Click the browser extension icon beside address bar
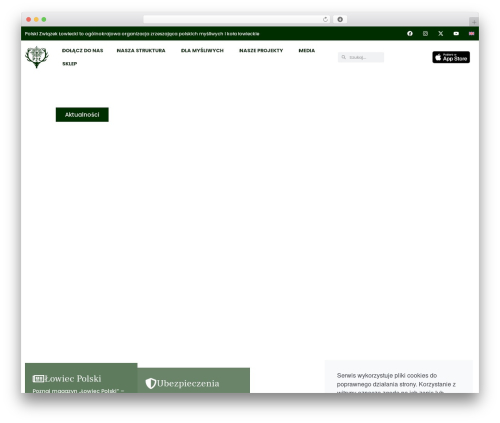This screenshot has height=423, width=500. pyautogui.click(x=340, y=19)
